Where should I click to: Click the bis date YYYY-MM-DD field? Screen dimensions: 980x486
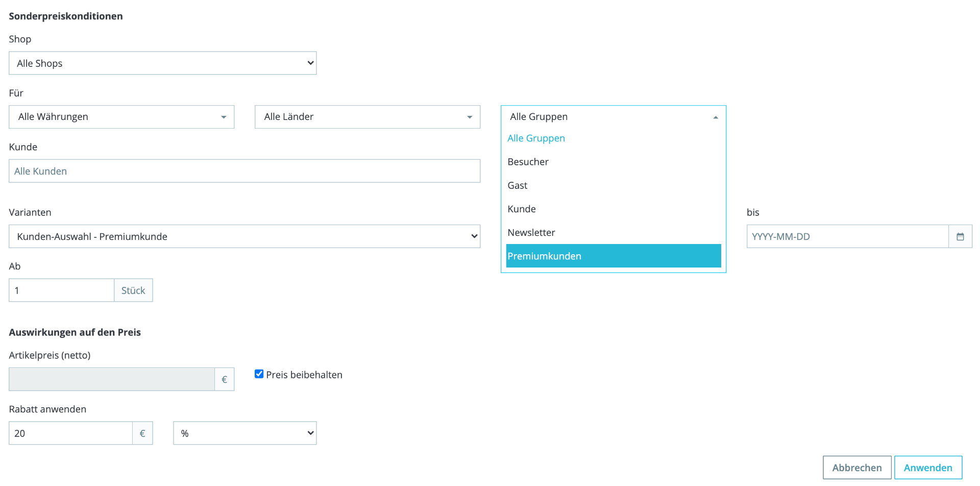(848, 236)
